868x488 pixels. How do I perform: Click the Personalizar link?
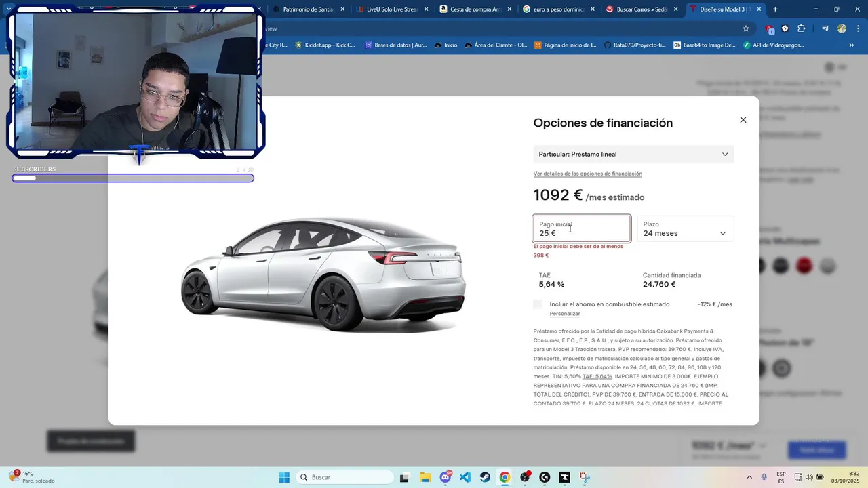pyautogui.click(x=565, y=314)
